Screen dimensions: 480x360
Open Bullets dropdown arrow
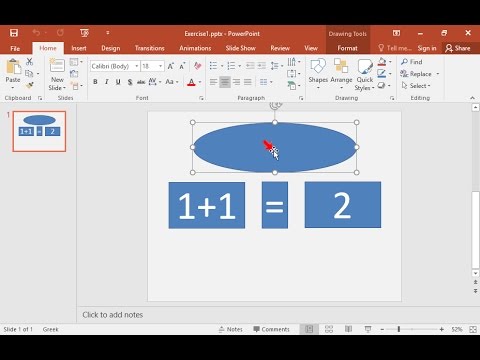point(222,66)
